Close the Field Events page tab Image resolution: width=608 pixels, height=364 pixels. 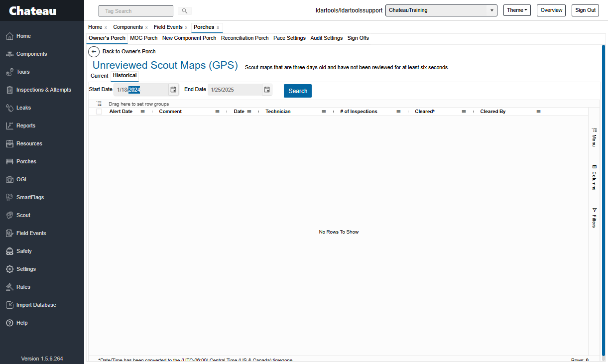click(186, 27)
